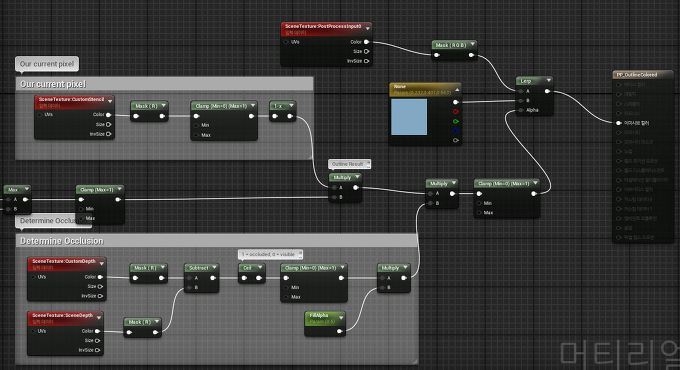Collapse the None parameter node preview arrow

click(457, 89)
